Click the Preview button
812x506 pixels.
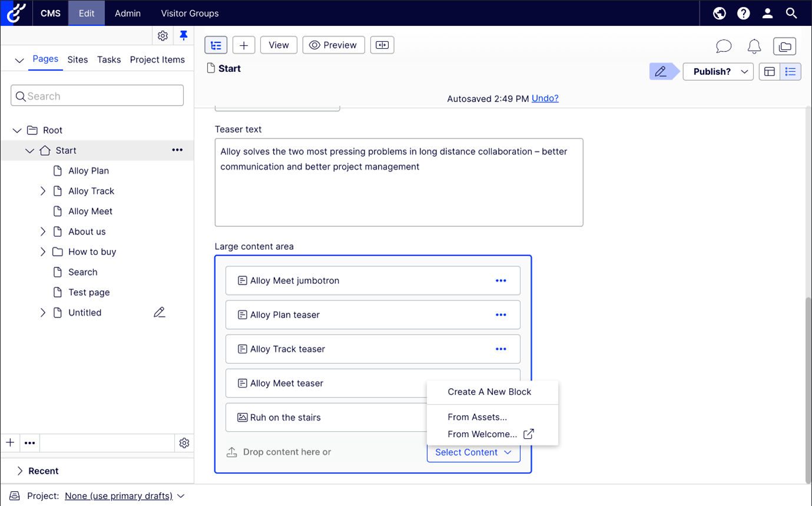(x=333, y=45)
